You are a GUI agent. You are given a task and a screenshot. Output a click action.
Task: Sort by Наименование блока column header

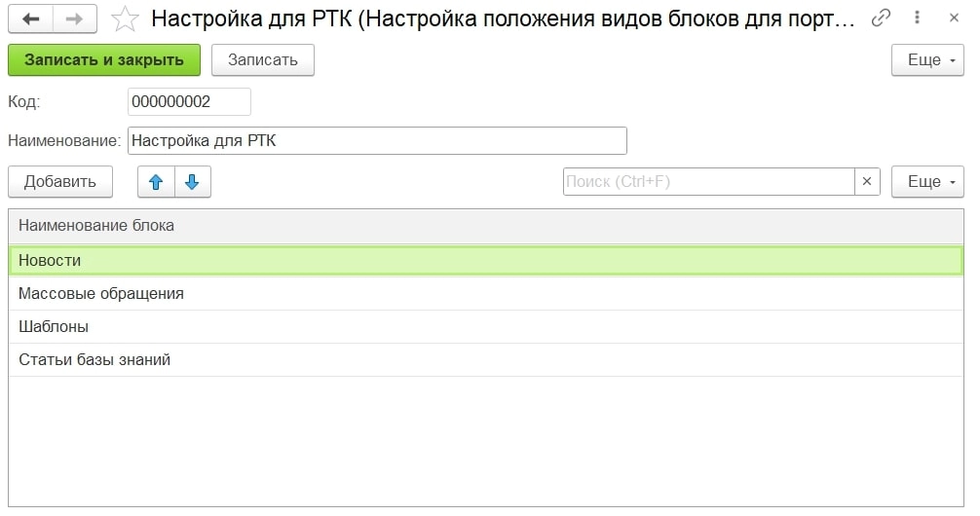point(485,226)
